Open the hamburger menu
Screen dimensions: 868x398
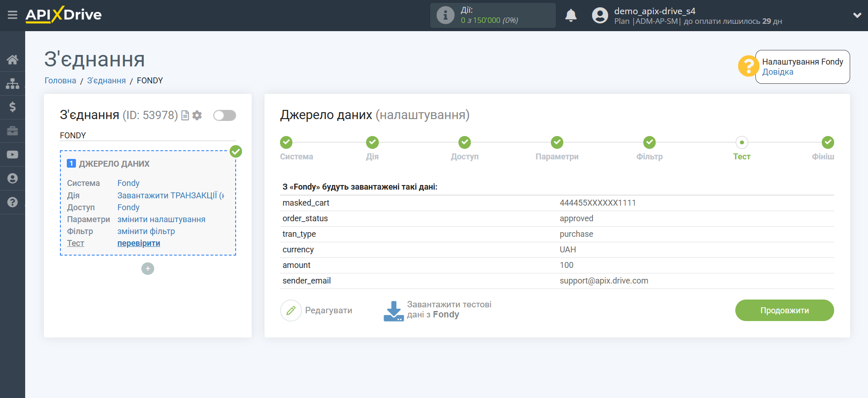(12, 15)
